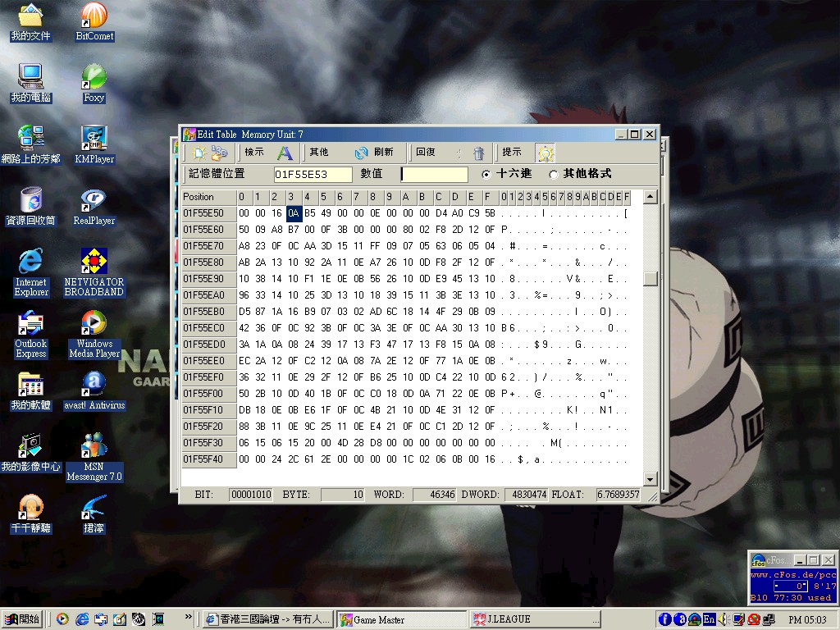Open the Internet Explorer desktop icon
Image resolution: width=840 pixels, height=630 pixels.
pyautogui.click(x=31, y=273)
